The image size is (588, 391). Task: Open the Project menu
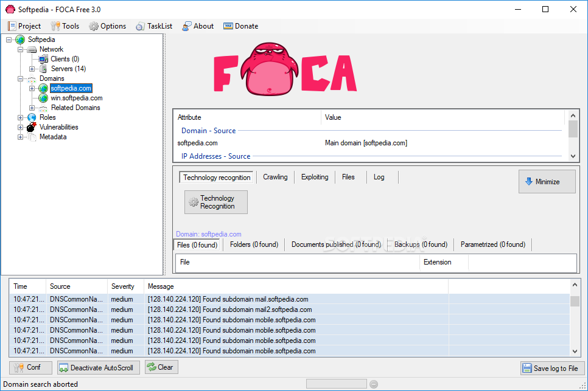pos(24,26)
